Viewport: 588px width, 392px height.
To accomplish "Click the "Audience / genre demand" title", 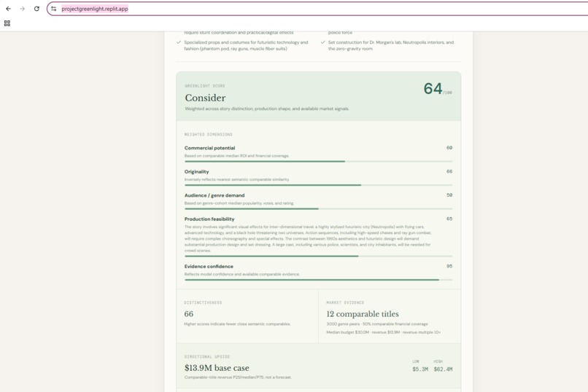I will pyautogui.click(x=214, y=195).
